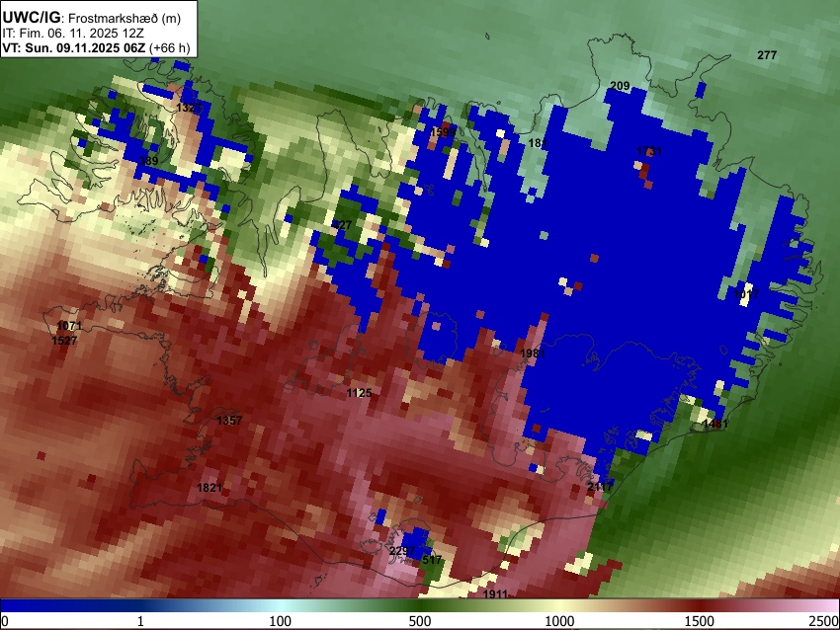Image resolution: width=840 pixels, height=630 pixels.
Task: Click the map value 517
Action: (x=432, y=560)
